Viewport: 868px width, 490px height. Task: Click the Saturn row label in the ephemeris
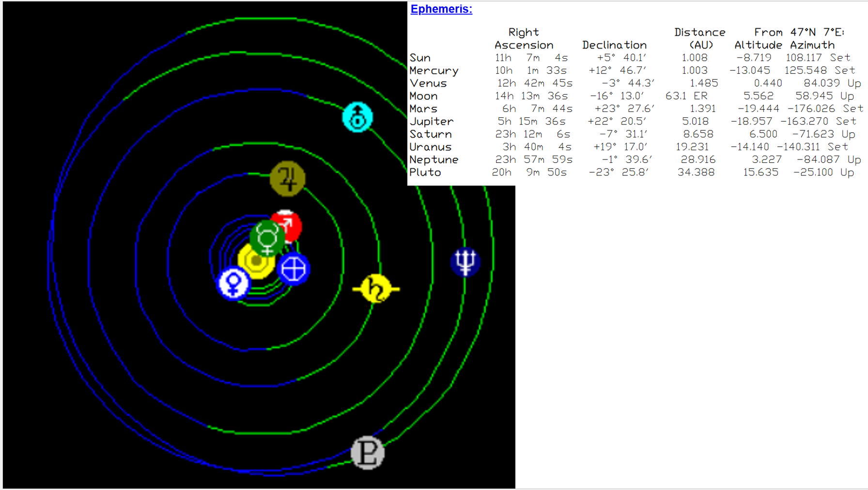430,134
